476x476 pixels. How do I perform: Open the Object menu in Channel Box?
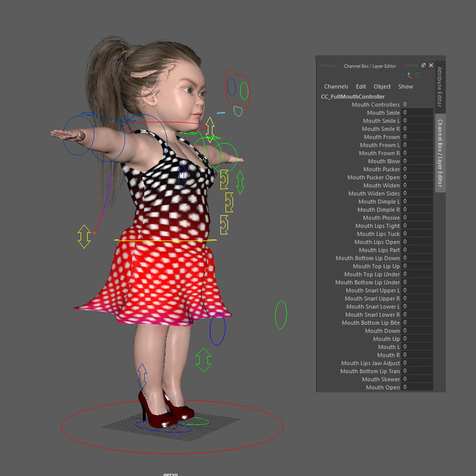[382, 86]
